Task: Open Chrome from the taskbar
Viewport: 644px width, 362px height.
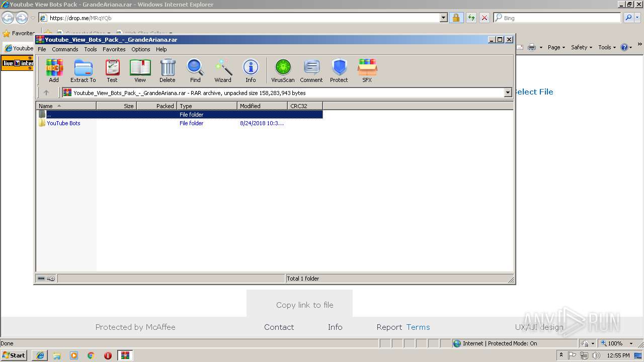Action: point(91,355)
